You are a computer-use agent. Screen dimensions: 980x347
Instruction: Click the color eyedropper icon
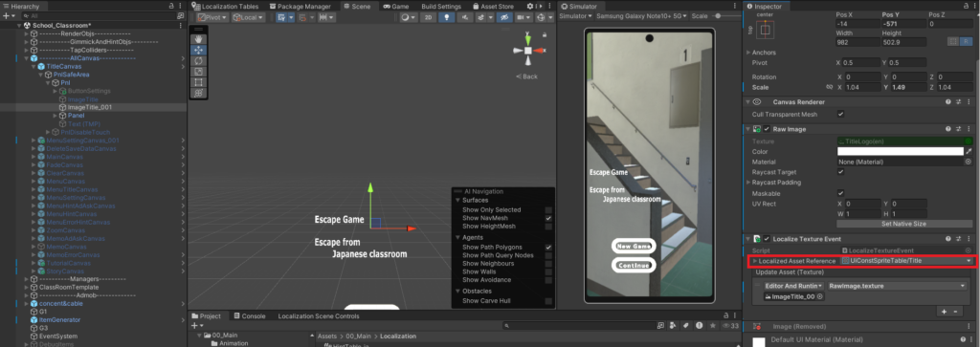[969, 151]
